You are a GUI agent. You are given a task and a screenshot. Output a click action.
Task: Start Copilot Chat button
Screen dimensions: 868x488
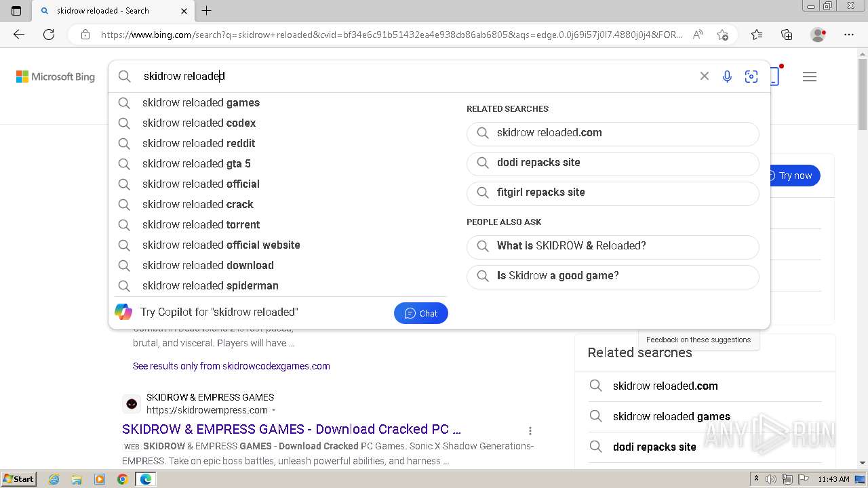421,313
